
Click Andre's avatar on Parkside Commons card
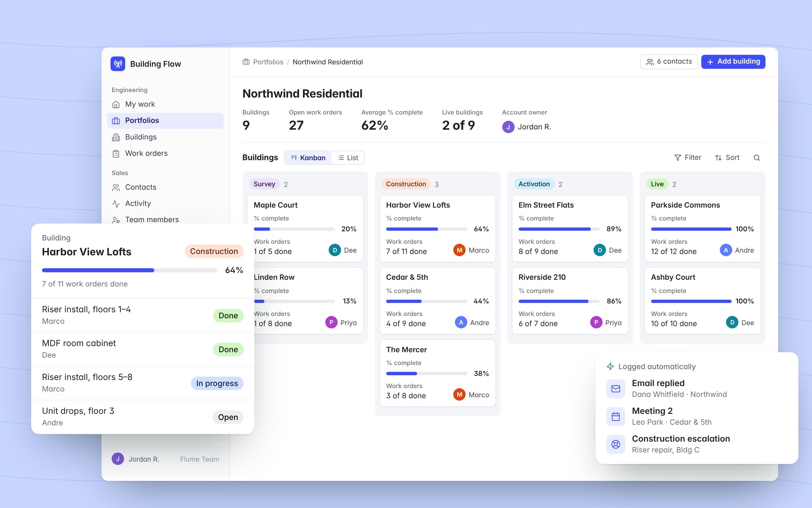tap(726, 250)
